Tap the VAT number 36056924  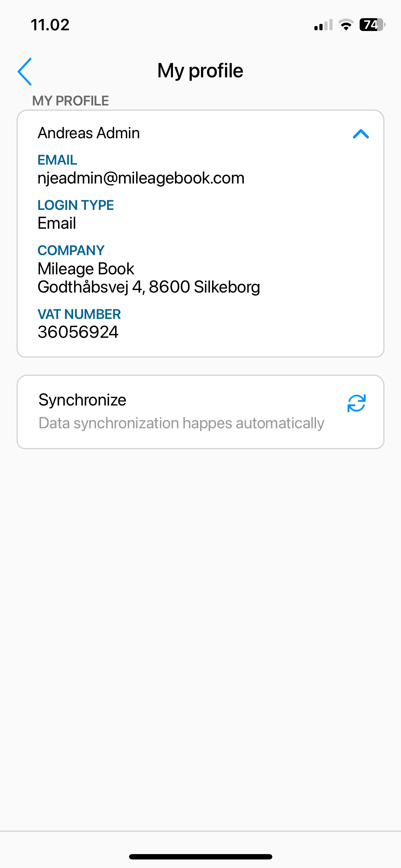pyautogui.click(x=78, y=332)
